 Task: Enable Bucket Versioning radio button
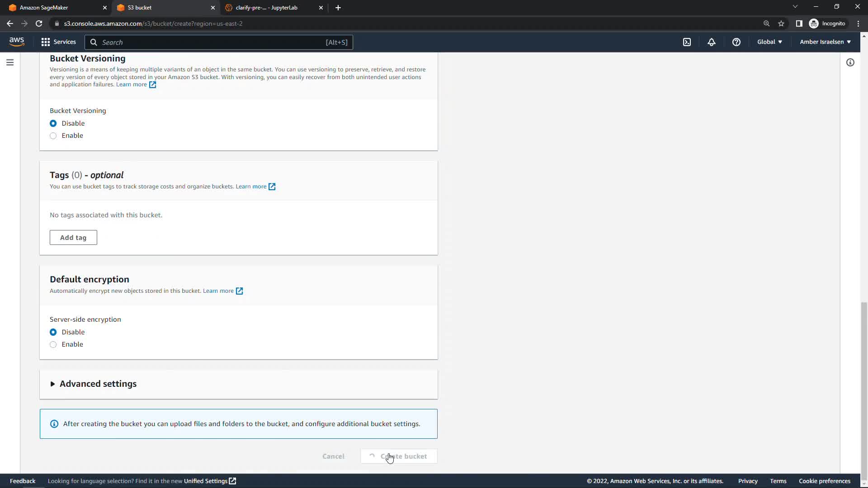pos(53,136)
